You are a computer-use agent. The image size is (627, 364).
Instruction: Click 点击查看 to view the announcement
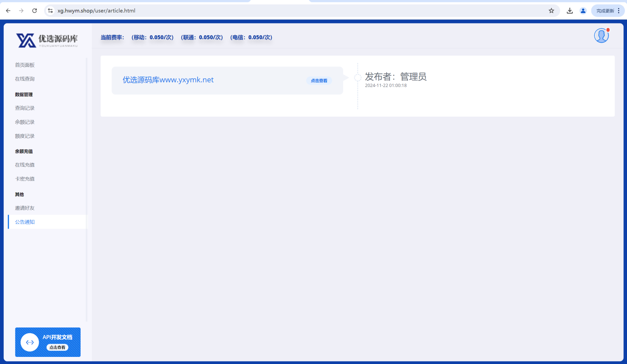pos(318,80)
